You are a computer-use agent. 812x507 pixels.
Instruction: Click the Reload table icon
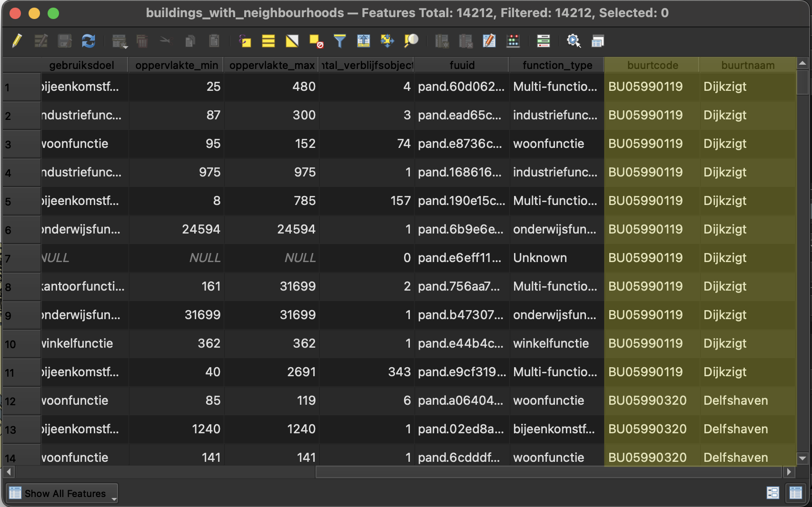(x=89, y=41)
